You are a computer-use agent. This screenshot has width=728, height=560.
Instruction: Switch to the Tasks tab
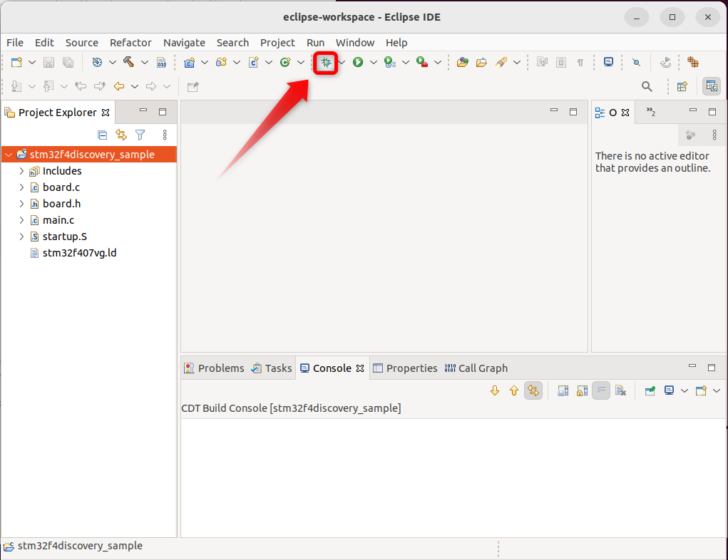pyautogui.click(x=272, y=368)
